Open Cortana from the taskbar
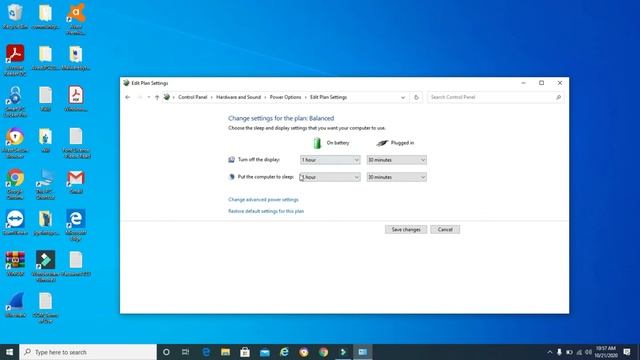 coord(166,352)
